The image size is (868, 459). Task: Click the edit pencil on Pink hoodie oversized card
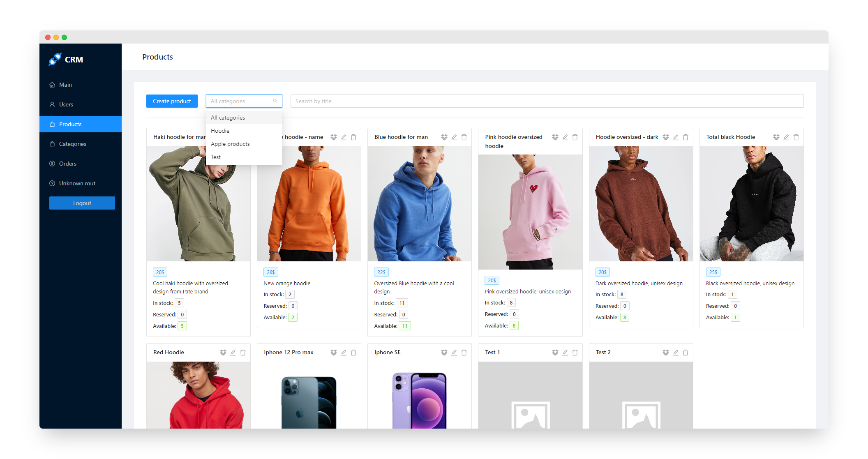click(565, 137)
